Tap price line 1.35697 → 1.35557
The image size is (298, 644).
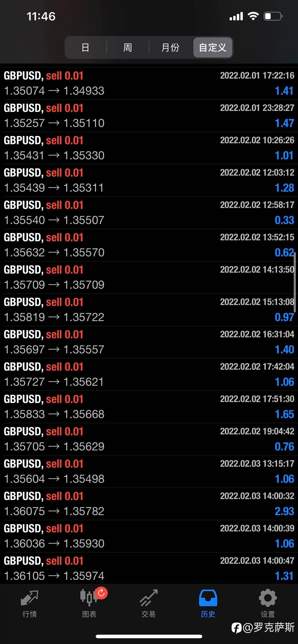tap(54, 350)
